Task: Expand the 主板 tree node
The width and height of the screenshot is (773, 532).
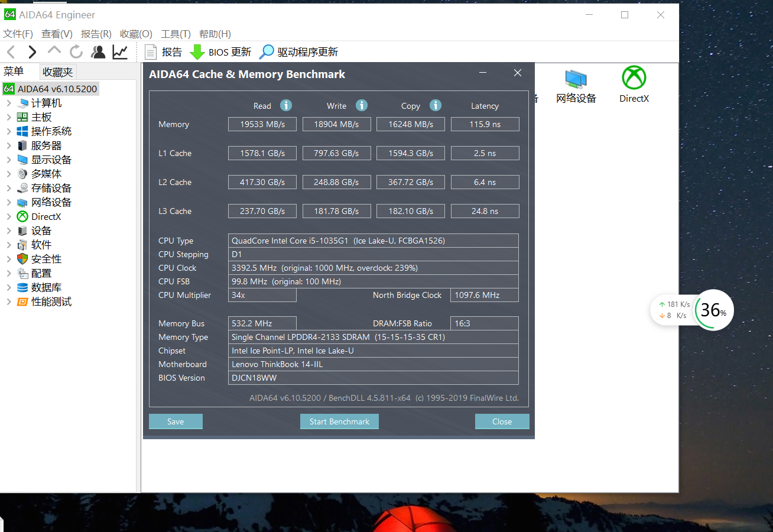Action: pyautogui.click(x=9, y=118)
